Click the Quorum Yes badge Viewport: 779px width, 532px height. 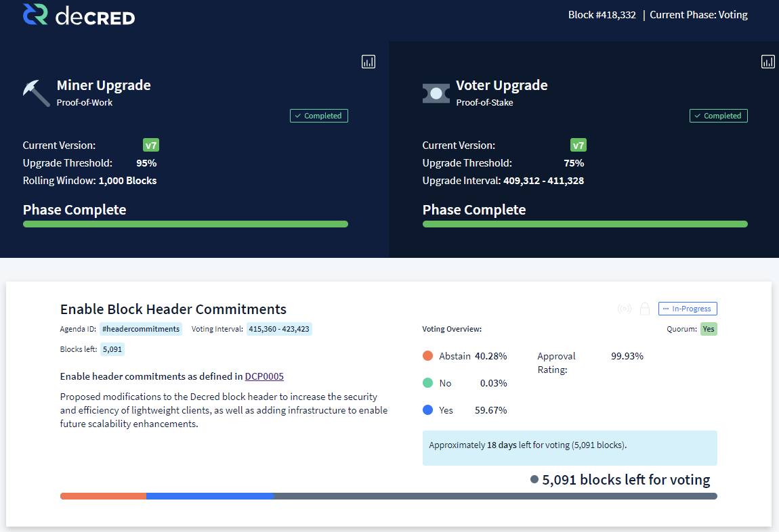point(709,329)
